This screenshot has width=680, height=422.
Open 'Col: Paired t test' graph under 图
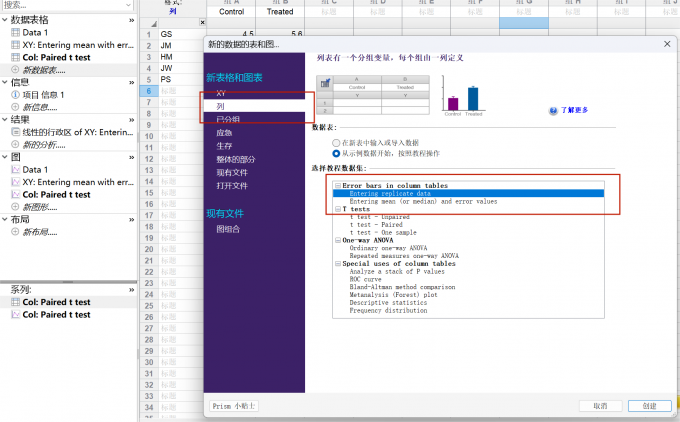[56, 194]
